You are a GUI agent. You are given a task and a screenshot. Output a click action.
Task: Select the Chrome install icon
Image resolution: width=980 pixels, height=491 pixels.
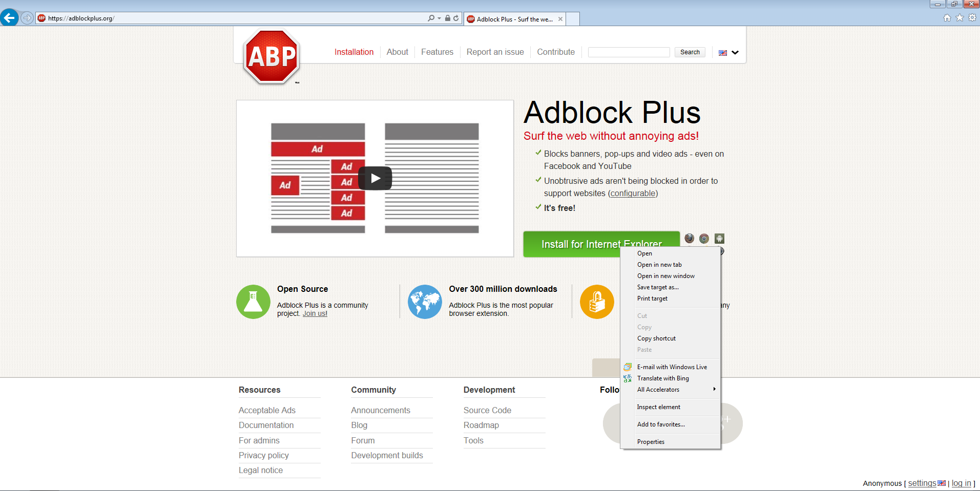(704, 239)
